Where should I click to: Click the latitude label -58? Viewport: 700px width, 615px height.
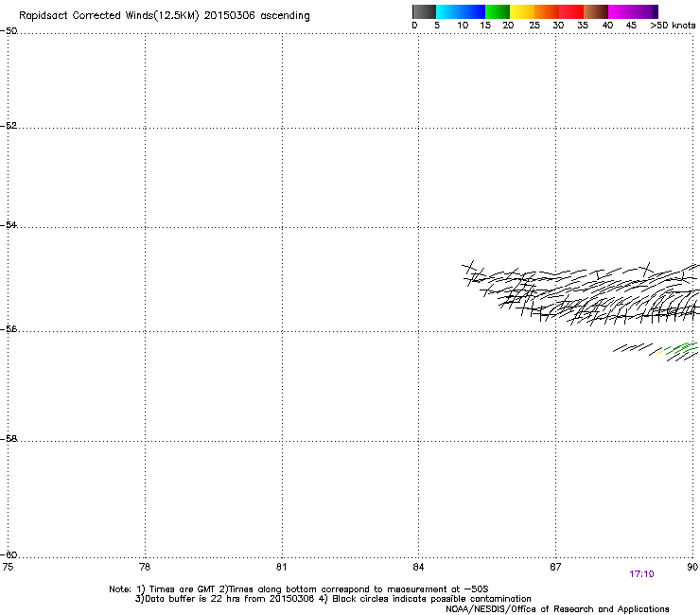pyautogui.click(x=9, y=439)
